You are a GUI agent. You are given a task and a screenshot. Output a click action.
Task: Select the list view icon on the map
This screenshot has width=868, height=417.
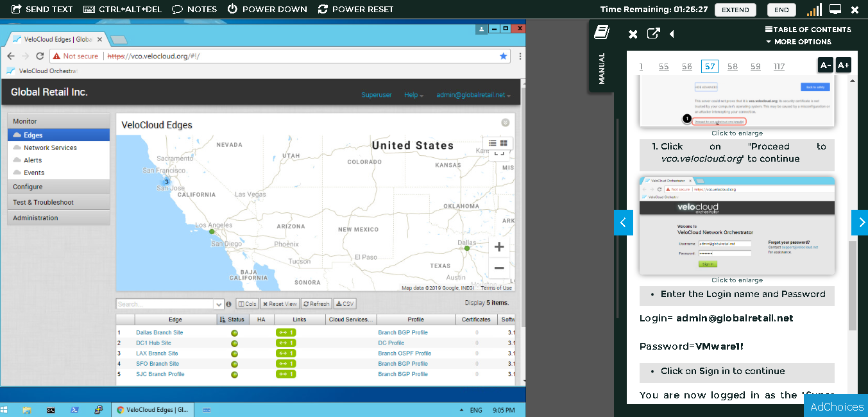pyautogui.click(x=492, y=142)
